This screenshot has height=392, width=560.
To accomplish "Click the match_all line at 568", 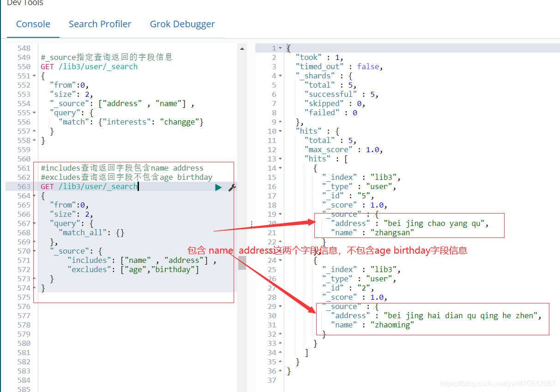I will click(x=91, y=232).
